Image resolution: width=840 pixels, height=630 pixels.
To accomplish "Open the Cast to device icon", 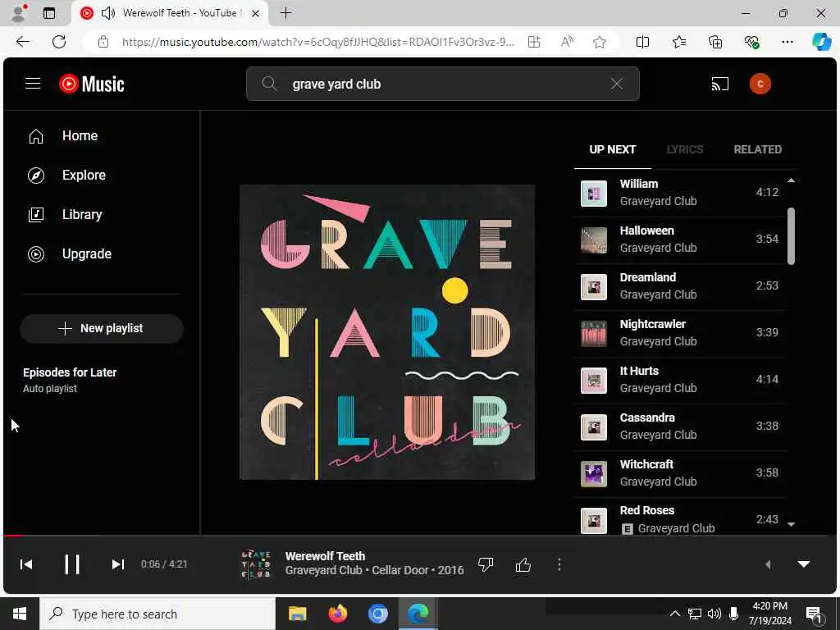I will pos(720,84).
